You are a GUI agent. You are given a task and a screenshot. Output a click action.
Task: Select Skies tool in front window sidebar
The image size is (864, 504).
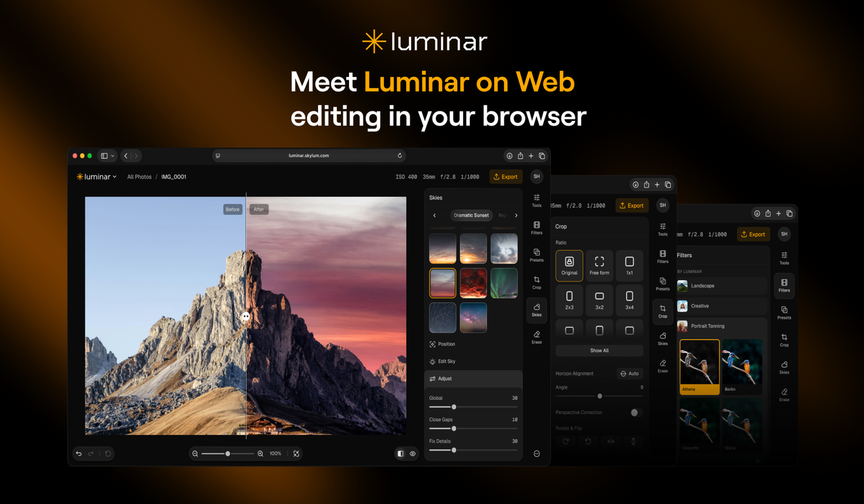[x=537, y=310]
